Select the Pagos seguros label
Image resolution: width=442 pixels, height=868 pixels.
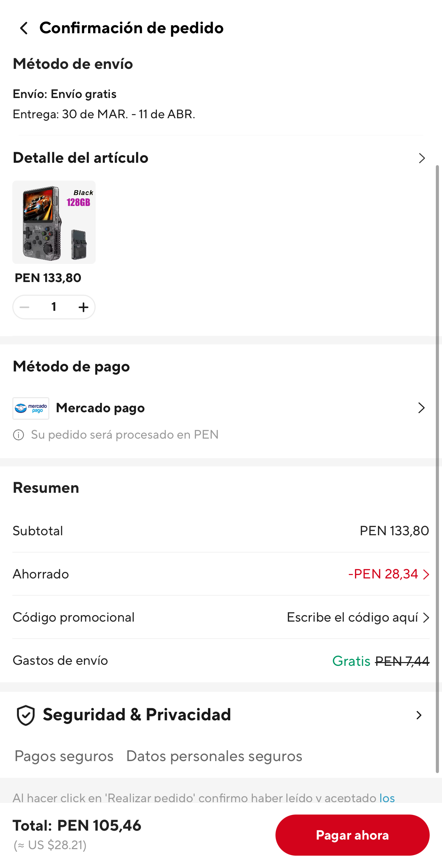pyautogui.click(x=64, y=756)
